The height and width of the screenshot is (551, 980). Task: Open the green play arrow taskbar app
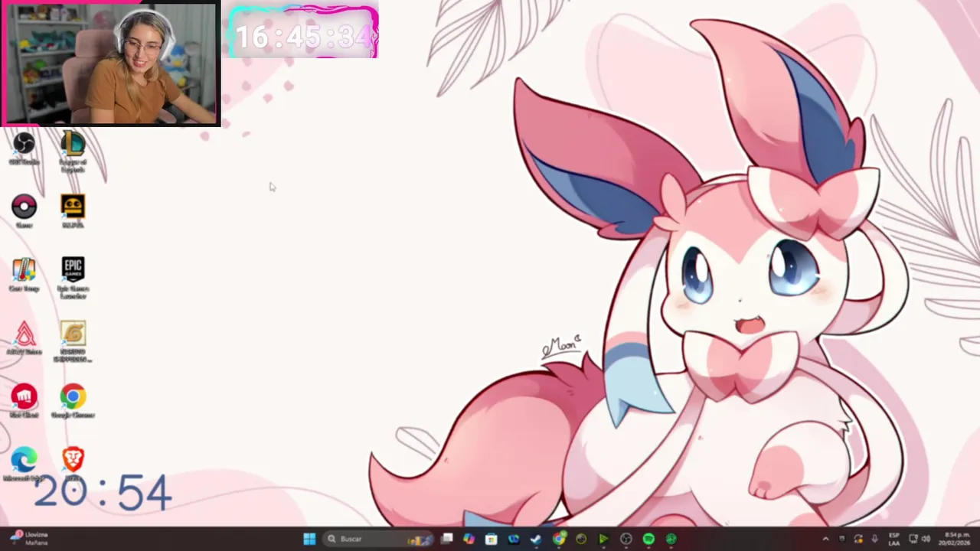click(x=603, y=539)
